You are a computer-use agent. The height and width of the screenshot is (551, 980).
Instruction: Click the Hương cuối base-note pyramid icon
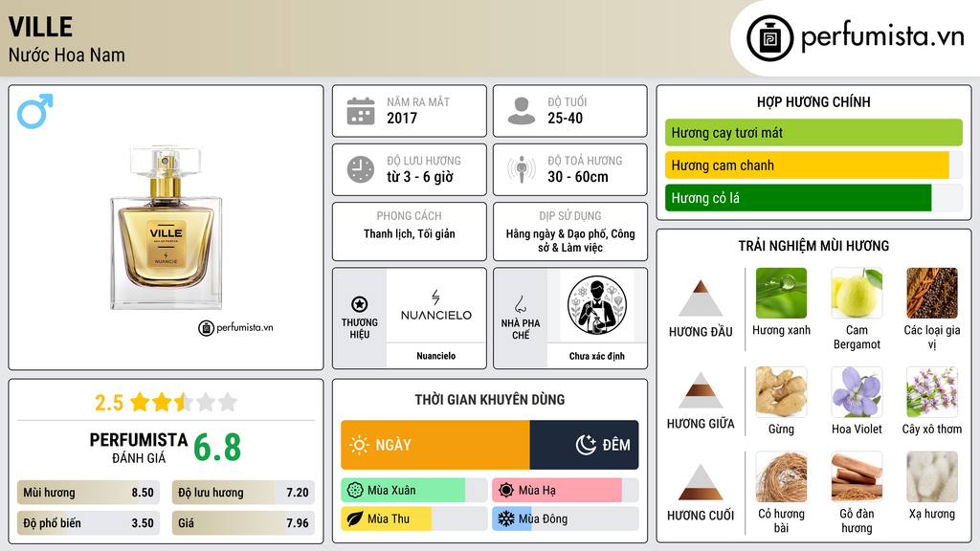coord(701,482)
